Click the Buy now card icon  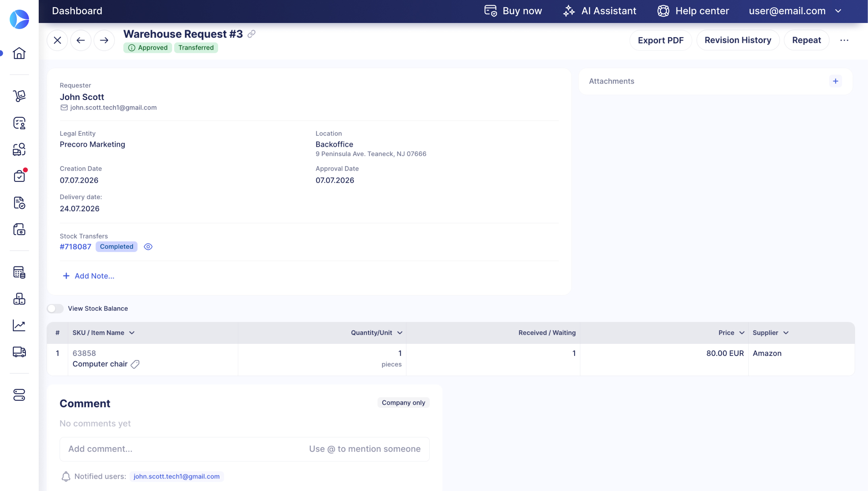[490, 11]
